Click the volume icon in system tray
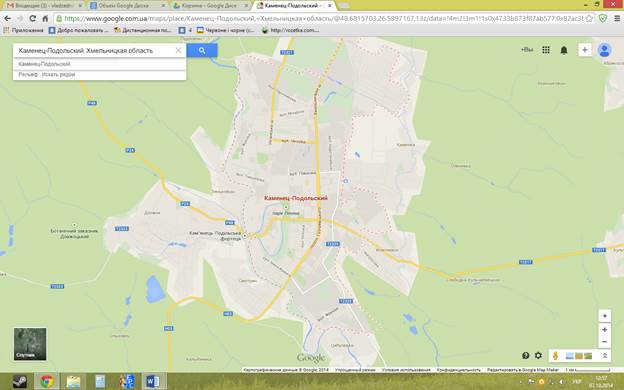The image size is (624, 390). 561,382
